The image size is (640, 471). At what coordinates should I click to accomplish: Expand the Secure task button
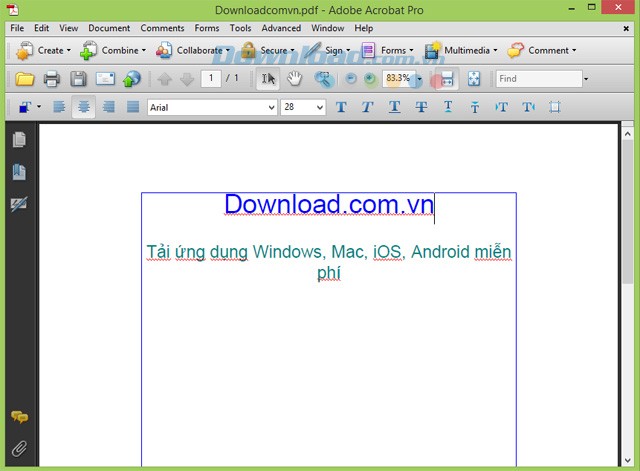click(267, 51)
